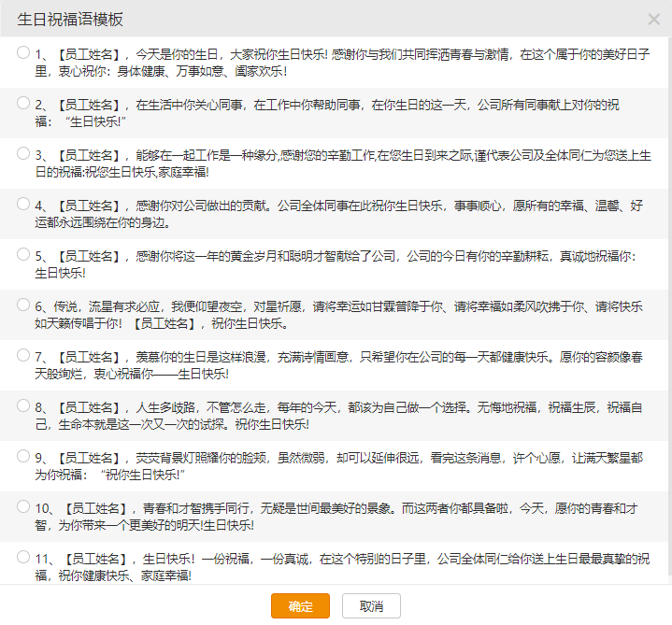672x625 pixels.
Task: Select radio button for template 2
Action: point(22,104)
